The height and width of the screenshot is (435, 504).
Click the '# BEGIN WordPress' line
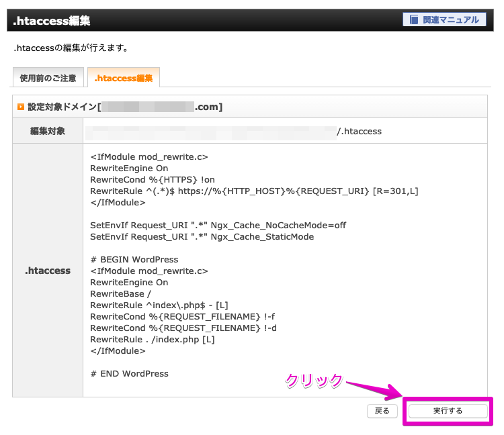pyautogui.click(x=134, y=259)
